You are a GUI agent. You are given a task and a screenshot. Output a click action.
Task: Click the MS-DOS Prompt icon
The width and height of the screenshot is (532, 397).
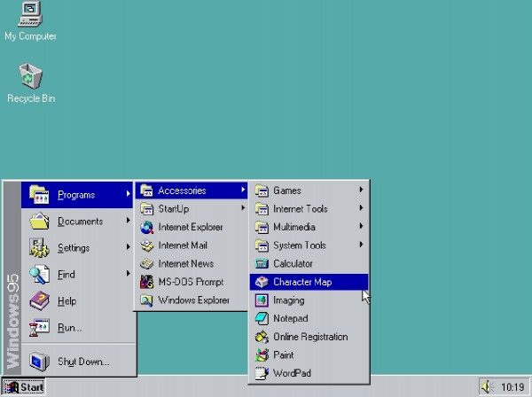(x=147, y=282)
